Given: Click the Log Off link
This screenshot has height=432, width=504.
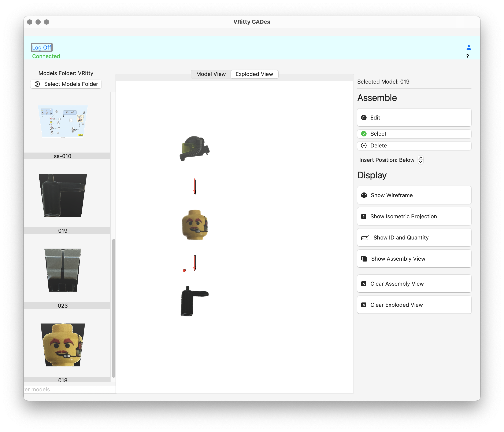Looking at the screenshot, I should (42, 47).
